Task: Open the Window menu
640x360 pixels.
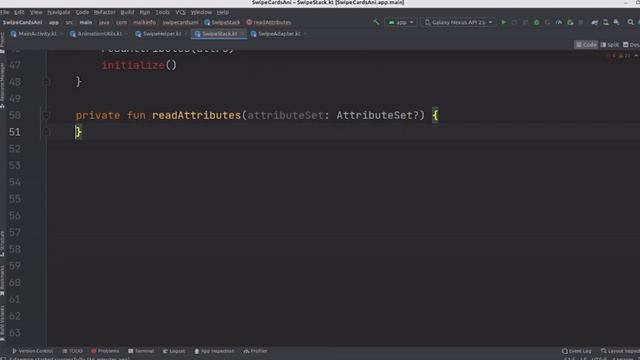Action: [x=201, y=12]
